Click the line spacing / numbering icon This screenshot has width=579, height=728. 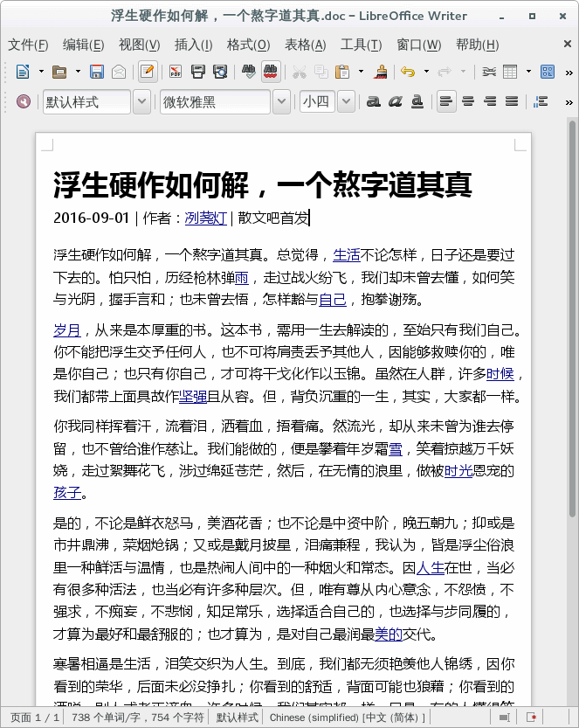[x=541, y=101]
